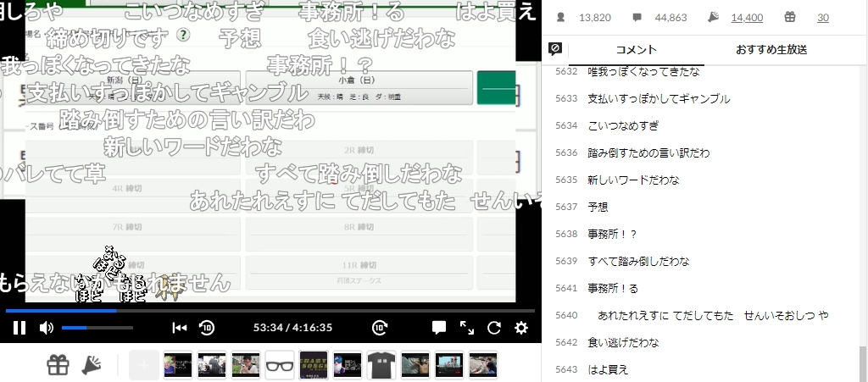Select the black T-shirt item thumbnail

click(x=381, y=365)
